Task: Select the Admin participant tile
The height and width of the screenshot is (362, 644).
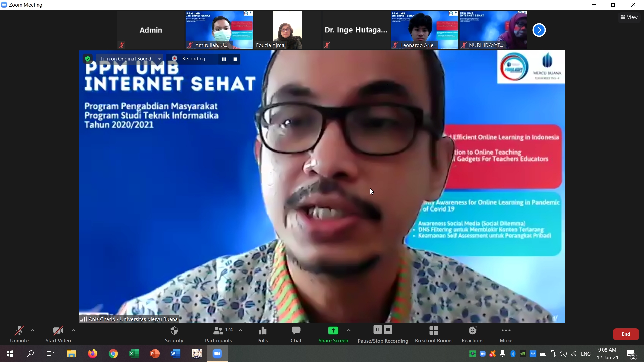Action: (151, 30)
